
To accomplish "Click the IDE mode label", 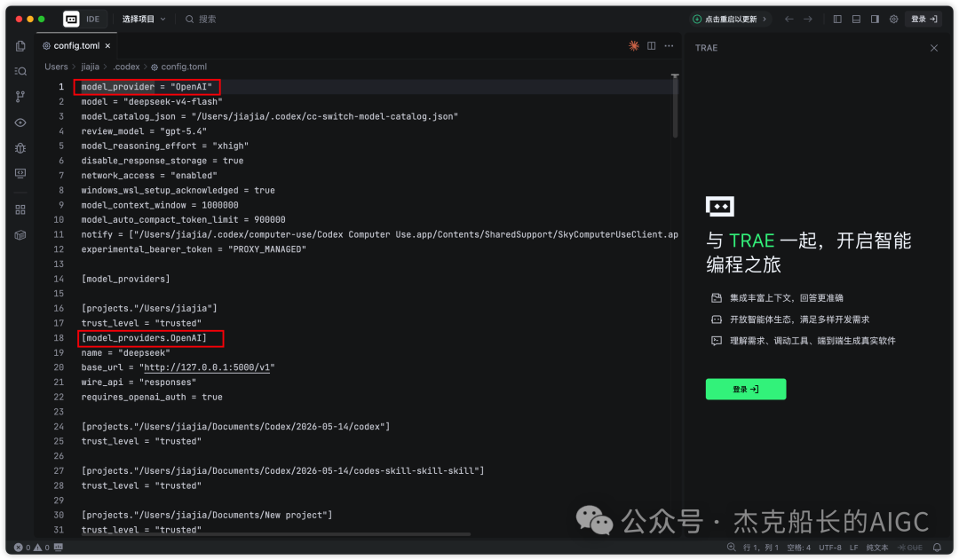I will 93,19.
